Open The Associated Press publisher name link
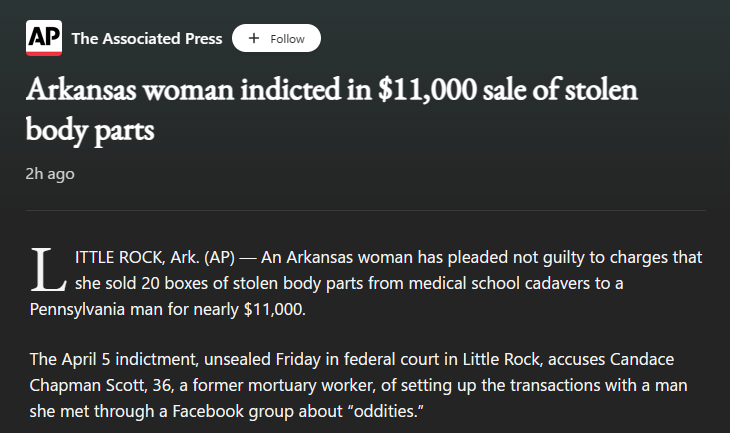 pos(147,38)
